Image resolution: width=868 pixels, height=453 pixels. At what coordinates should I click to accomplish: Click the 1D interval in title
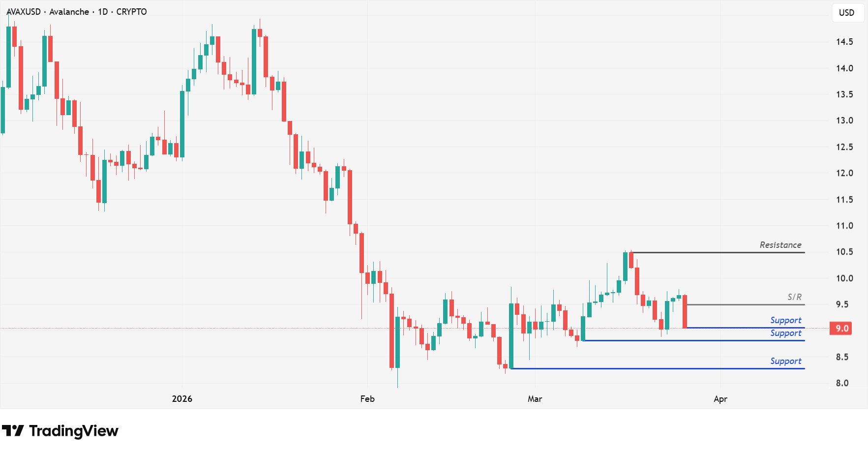tap(103, 12)
